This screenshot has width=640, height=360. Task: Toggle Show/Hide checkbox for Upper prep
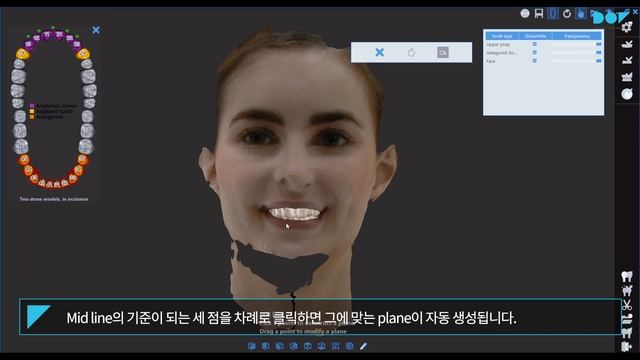[535, 44]
